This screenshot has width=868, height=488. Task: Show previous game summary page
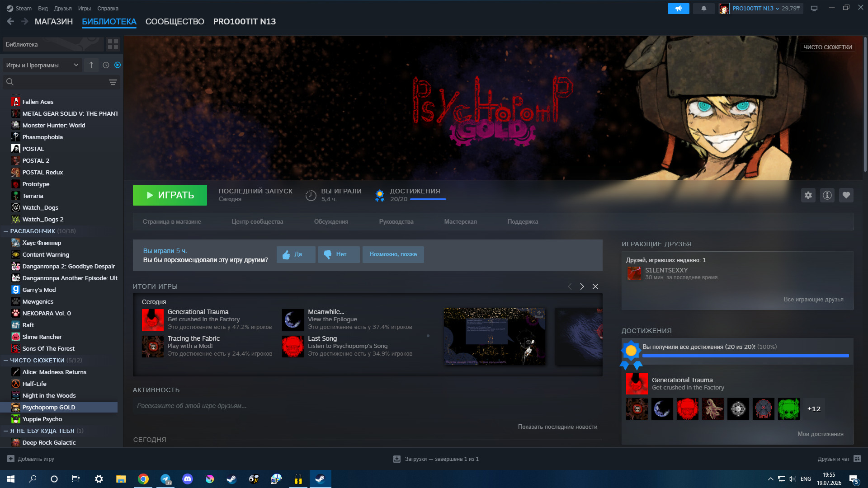pyautogui.click(x=570, y=286)
